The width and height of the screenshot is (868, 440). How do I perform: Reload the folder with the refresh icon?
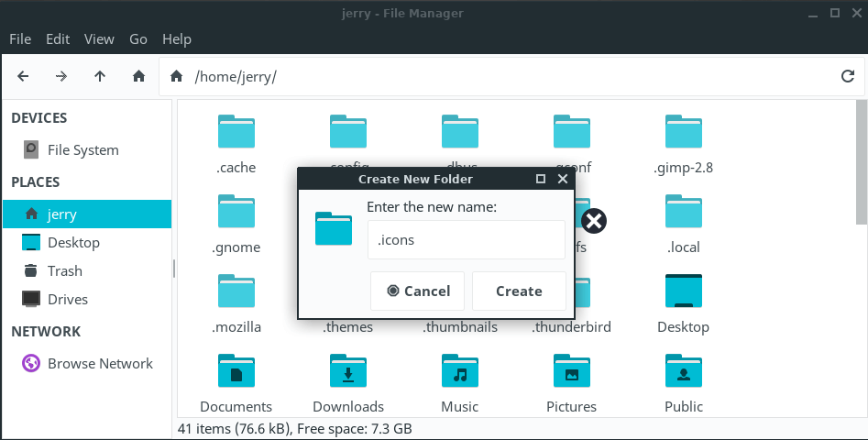(848, 76)
